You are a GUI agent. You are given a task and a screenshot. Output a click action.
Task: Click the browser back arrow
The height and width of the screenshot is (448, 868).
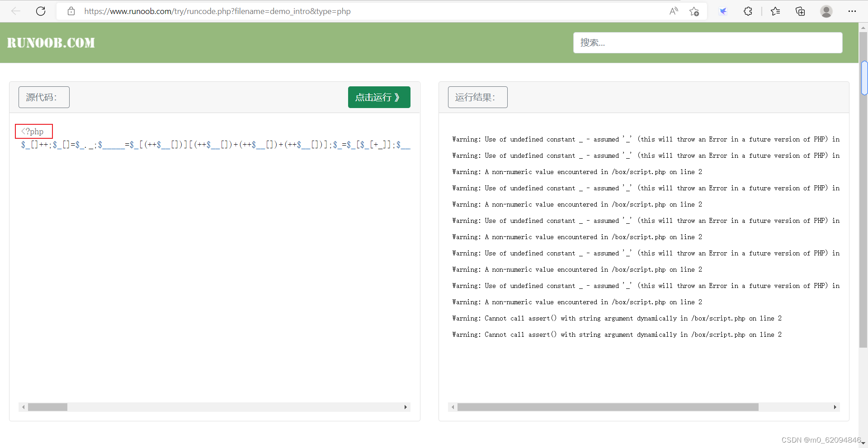pos(16,11)
